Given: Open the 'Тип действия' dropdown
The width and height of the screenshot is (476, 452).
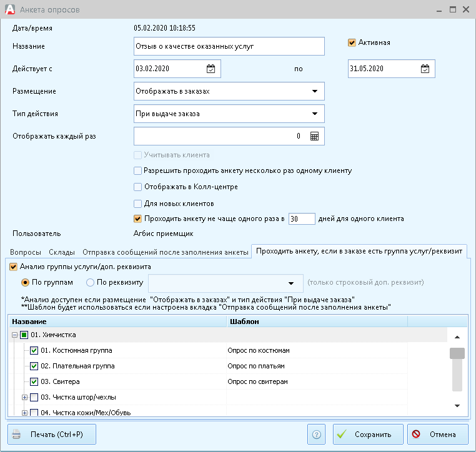Looking at the screenshot, I should [x=315, y=114].
